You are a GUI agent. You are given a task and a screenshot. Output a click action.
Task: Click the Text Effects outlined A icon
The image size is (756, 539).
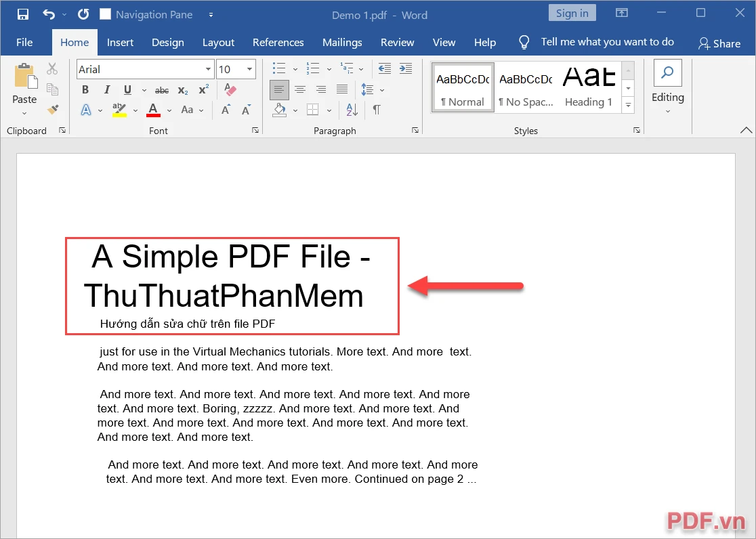[86, 110]
